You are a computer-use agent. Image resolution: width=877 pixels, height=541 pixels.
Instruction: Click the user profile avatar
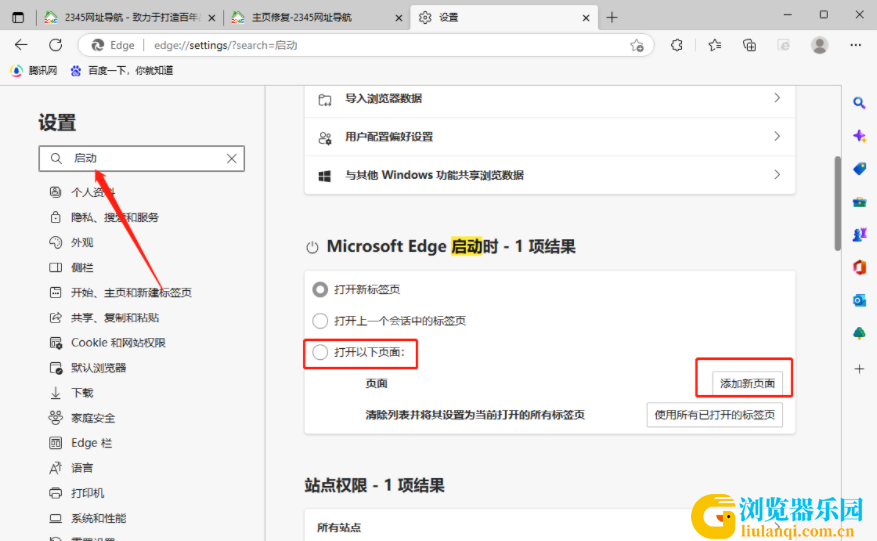point(819,45)
